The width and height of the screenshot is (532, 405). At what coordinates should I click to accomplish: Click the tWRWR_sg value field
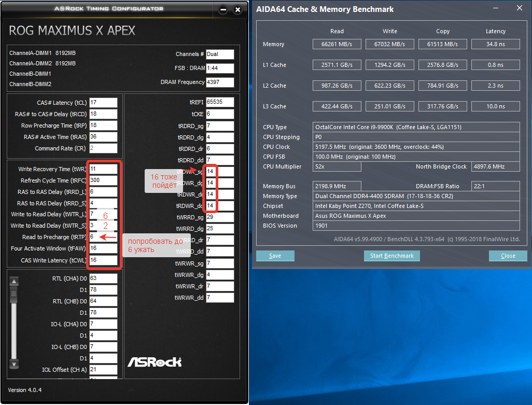pyautogui.click(x=220, y=263)
